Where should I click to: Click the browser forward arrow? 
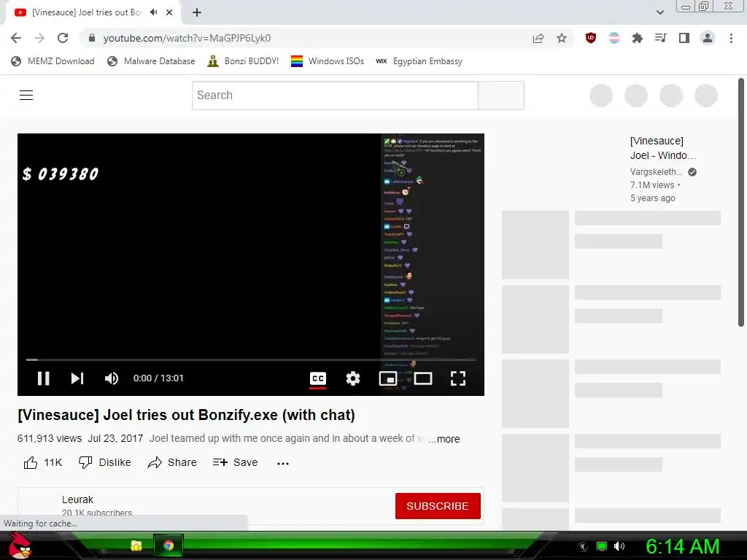(39, 38)
